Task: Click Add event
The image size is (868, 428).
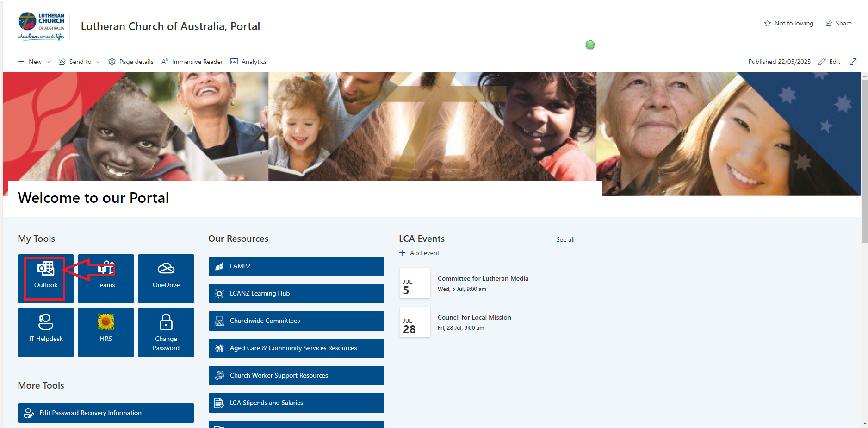Action: point(420,253)
